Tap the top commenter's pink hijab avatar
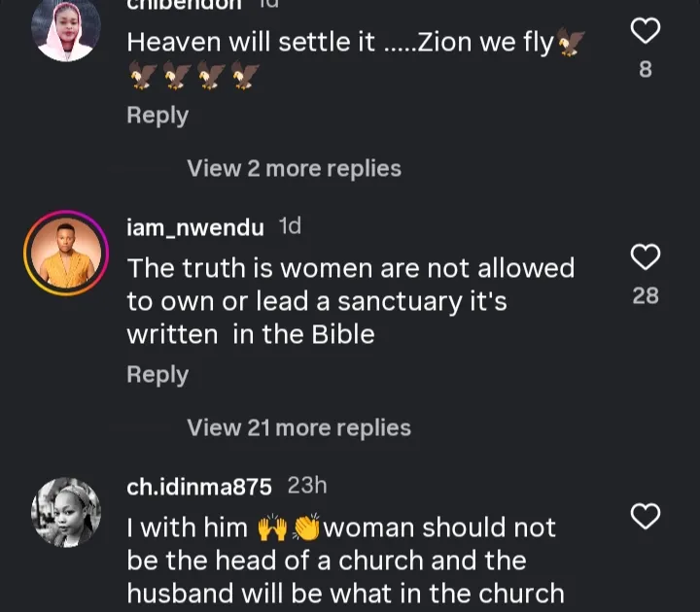 [66, 27]
